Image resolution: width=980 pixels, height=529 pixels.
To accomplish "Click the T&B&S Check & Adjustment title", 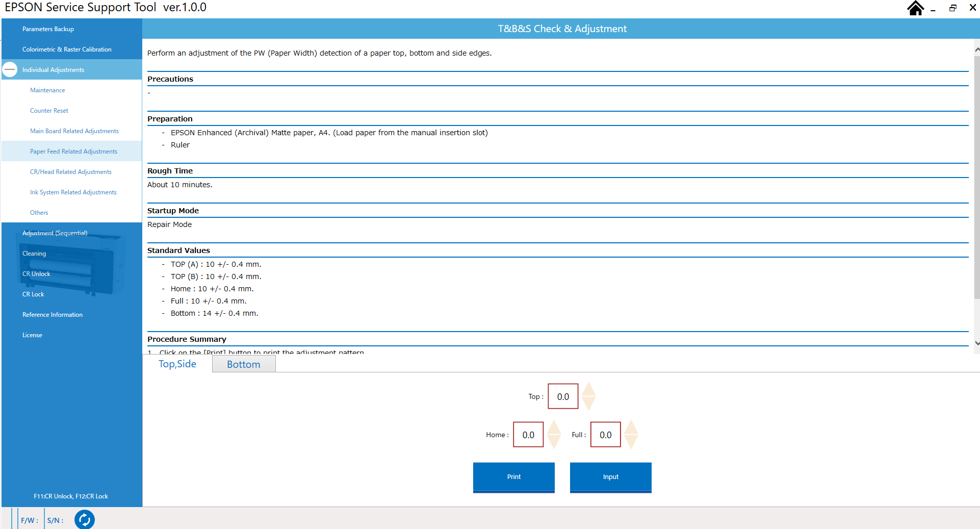I will [562, 29].
